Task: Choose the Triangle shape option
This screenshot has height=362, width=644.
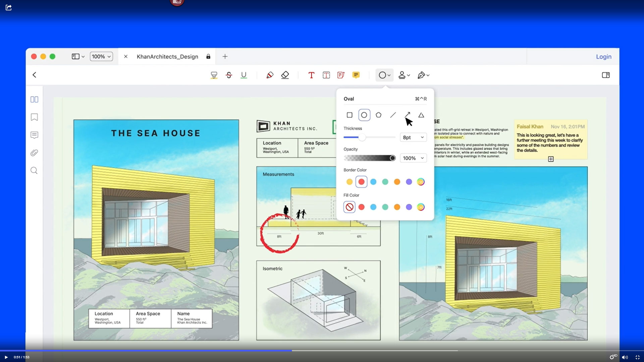Action: [421, 115]
